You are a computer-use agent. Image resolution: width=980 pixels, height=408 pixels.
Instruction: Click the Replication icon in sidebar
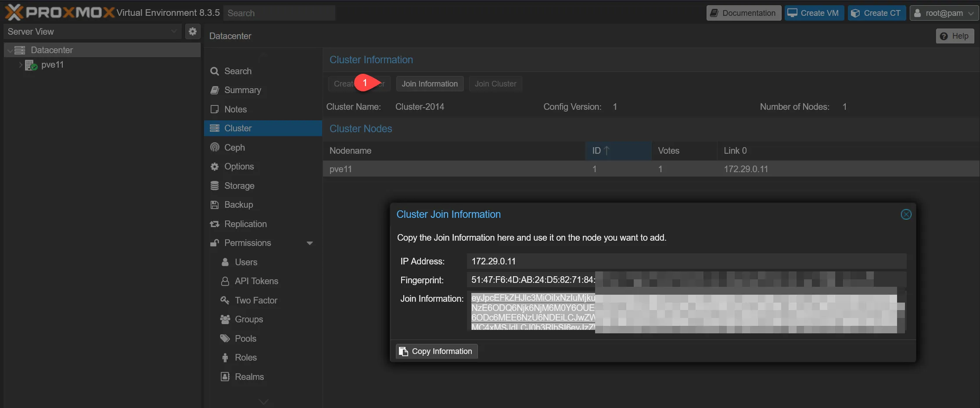pyautogui.click(x=215, y=224)
